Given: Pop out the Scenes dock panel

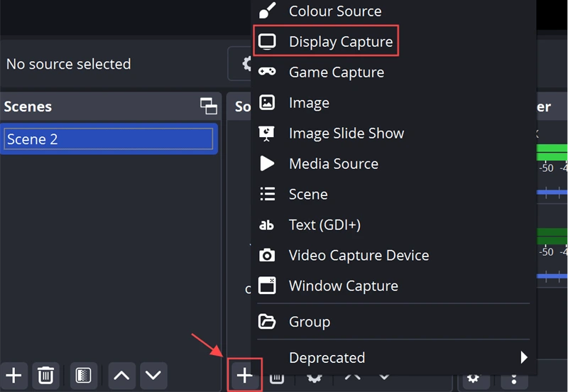Looking at the screenshot, I should click(x=209, y=107).
